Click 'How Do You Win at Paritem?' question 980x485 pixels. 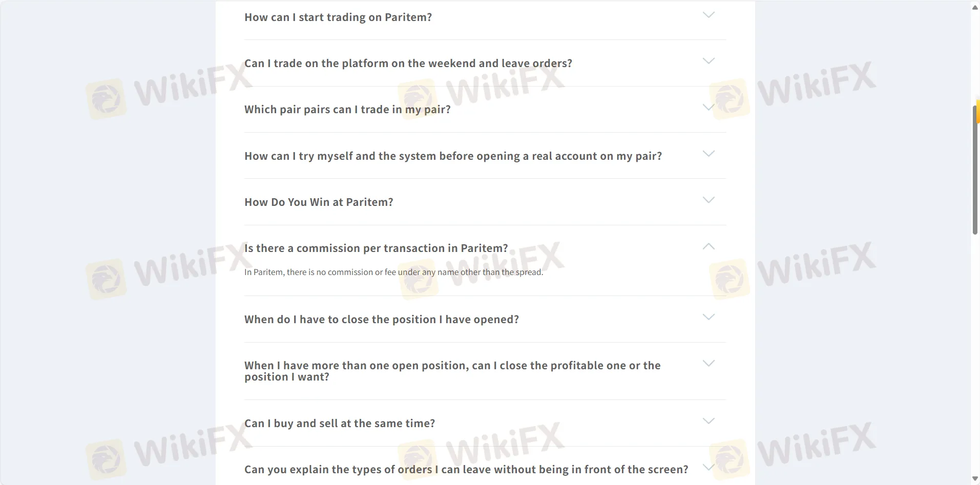click(x=319, y=202)
